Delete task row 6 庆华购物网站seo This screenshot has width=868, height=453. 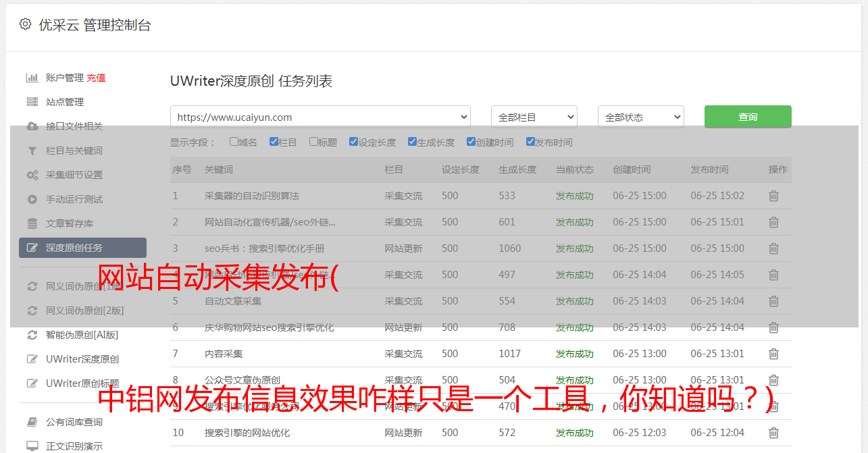(774, 327)
